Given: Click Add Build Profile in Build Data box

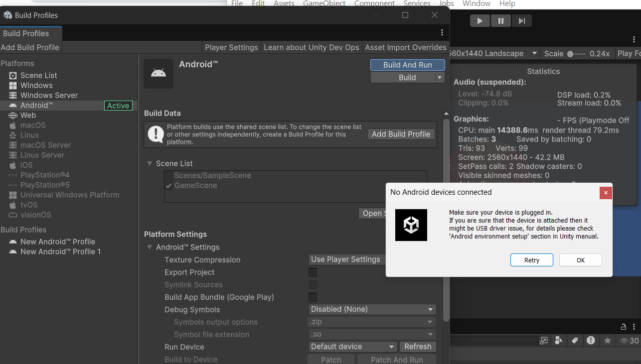Looking at the screenshot, I should (x=401, y=134).
